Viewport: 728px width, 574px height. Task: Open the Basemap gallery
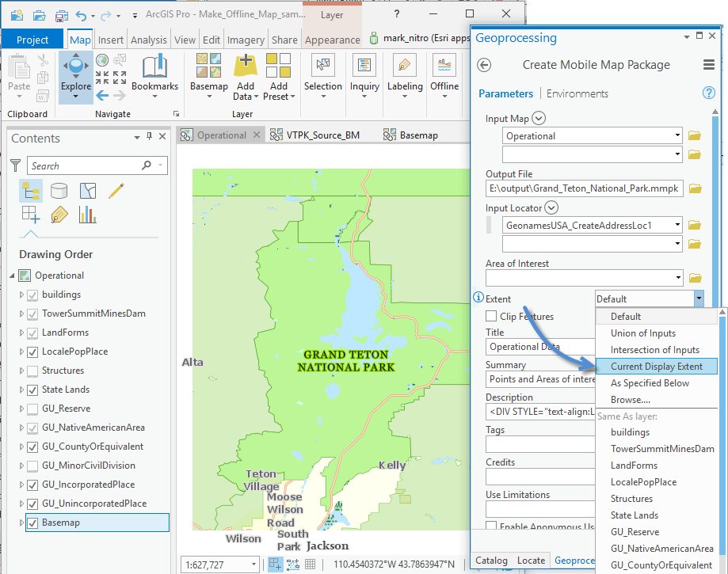click(x=209, y=75)
